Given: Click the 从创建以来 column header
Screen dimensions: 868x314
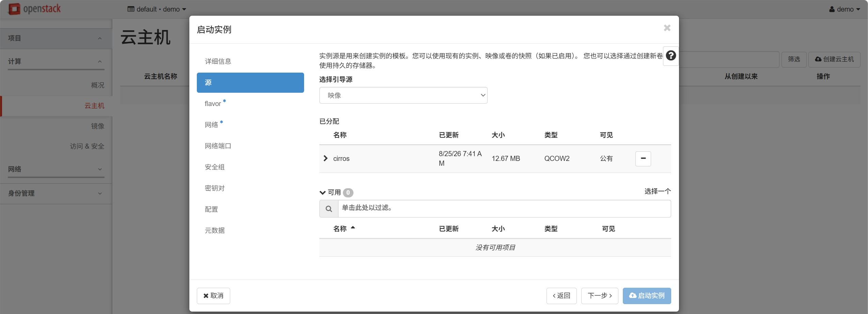Looking at the screenshot, I should [x=741, y=76].
